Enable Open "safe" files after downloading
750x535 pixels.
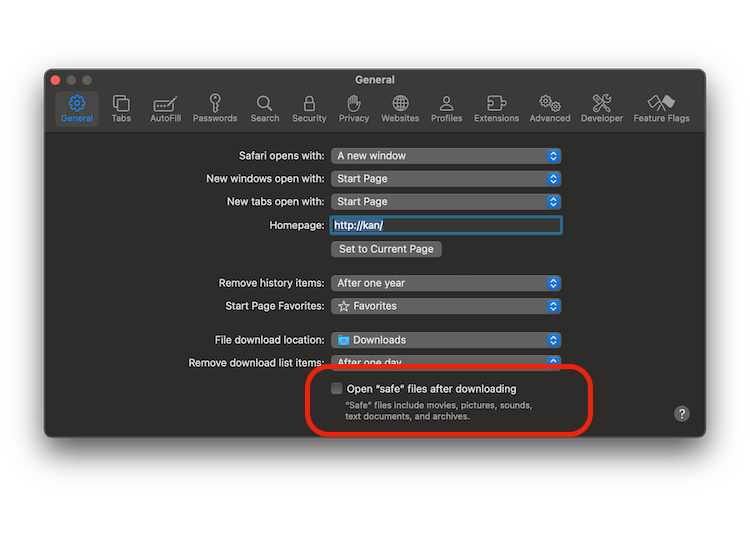pos(337,389)
